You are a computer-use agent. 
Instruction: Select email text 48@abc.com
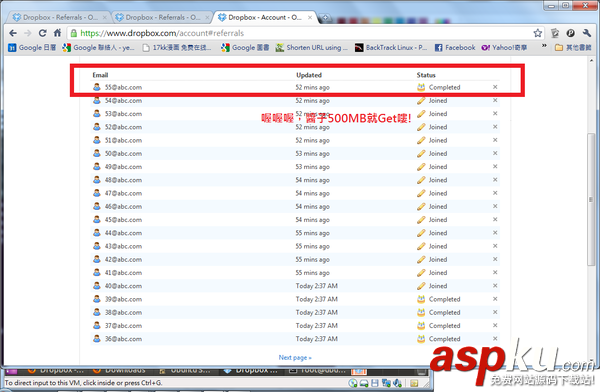click(x=123, y=180)
